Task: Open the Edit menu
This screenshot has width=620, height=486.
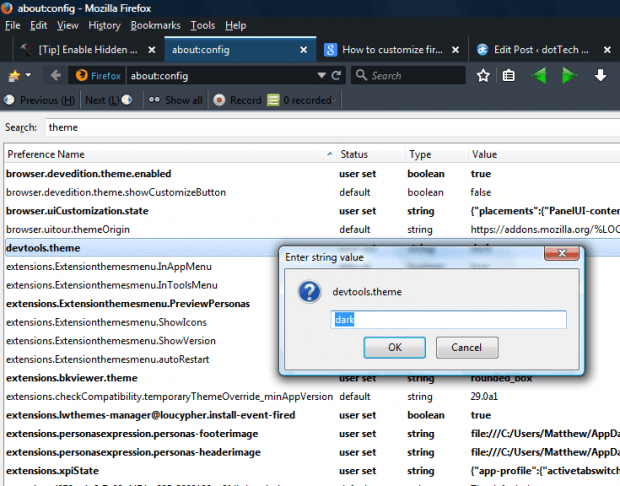Action: [x=38, y=25]
